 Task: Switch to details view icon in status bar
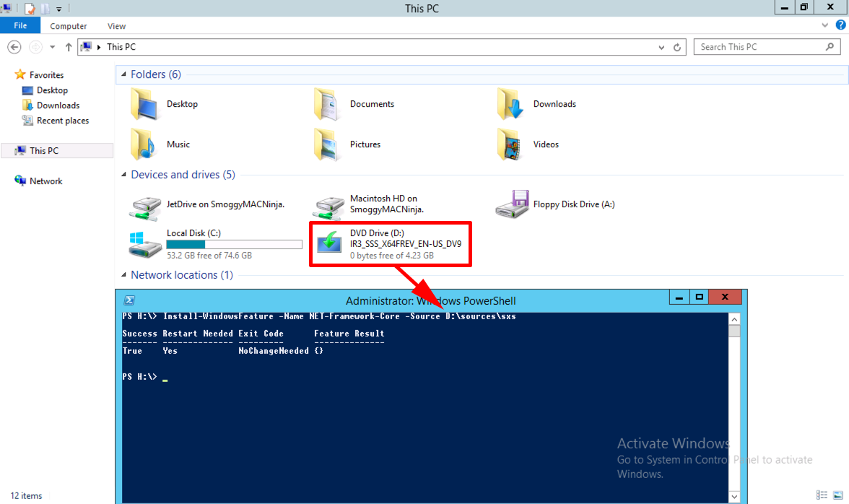pyautogui.click(x=822, y=495)
